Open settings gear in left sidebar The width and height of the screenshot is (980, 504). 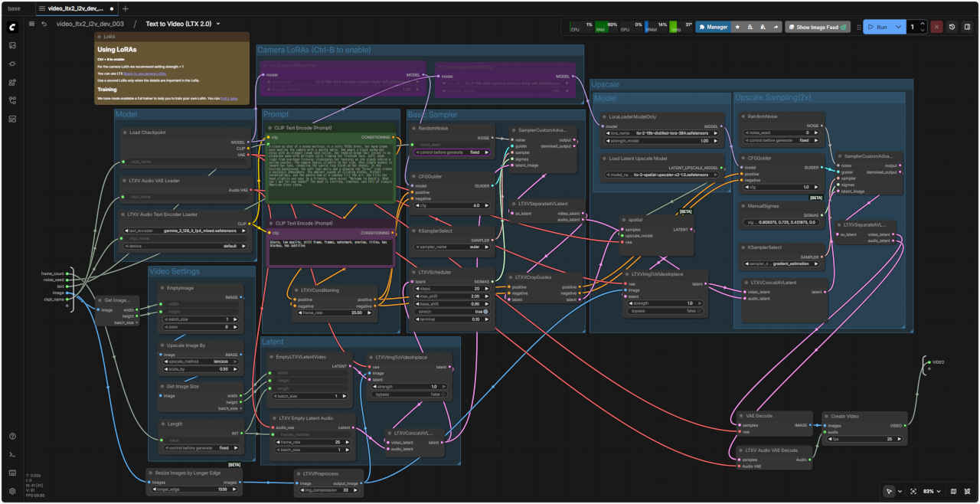click(x=13, y=491)
